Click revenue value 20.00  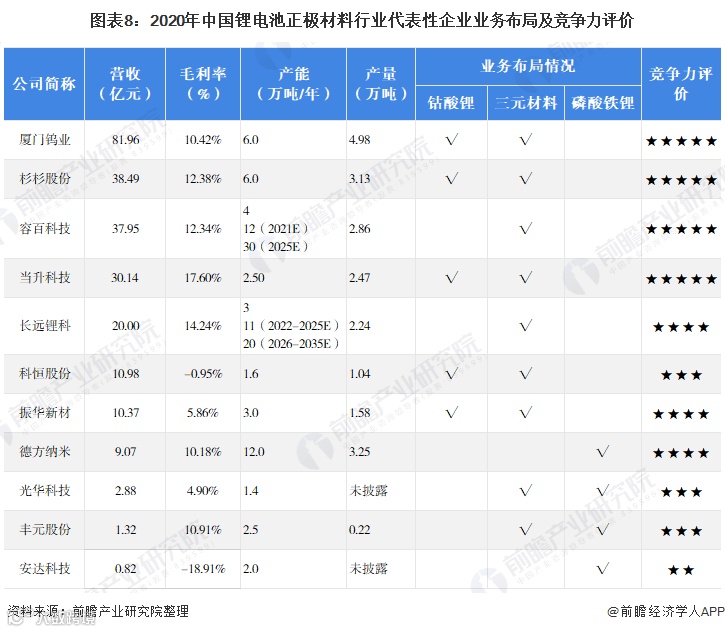pyautogui.click(x=125, y=325)
